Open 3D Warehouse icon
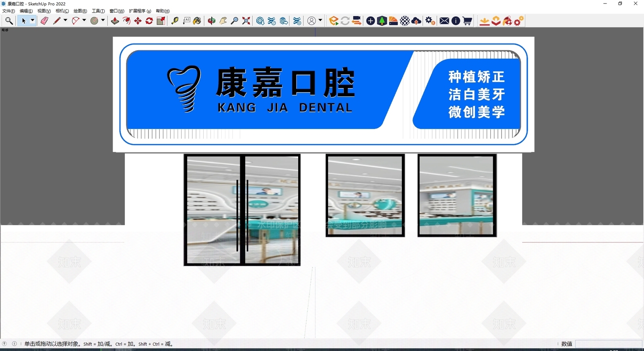This screenshot has width=644, height=351. (260, 21)
